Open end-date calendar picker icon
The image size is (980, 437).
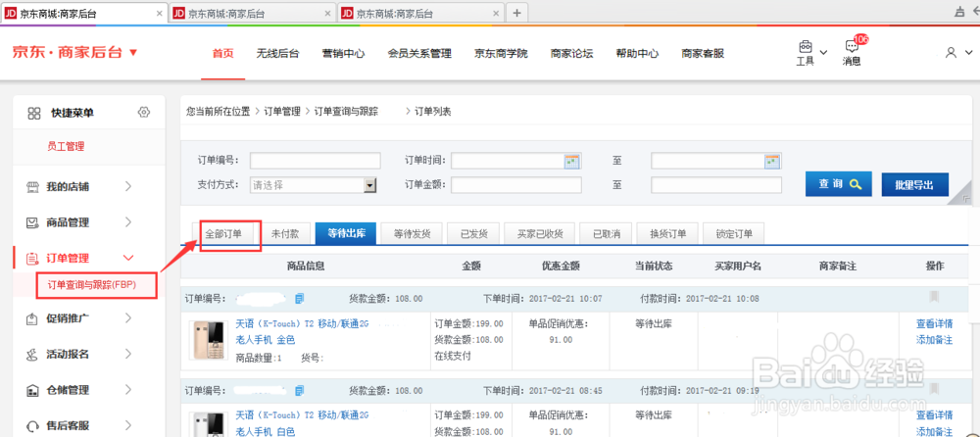(772, 161)
